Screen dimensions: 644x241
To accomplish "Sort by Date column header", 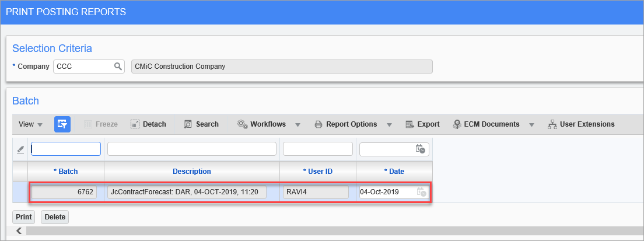I will 394,172.
